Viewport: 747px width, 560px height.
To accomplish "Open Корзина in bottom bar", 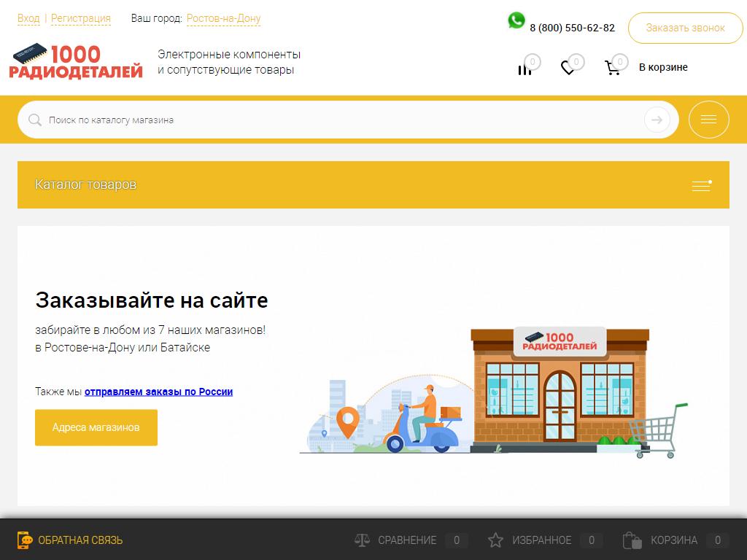I will pos(673,540).
